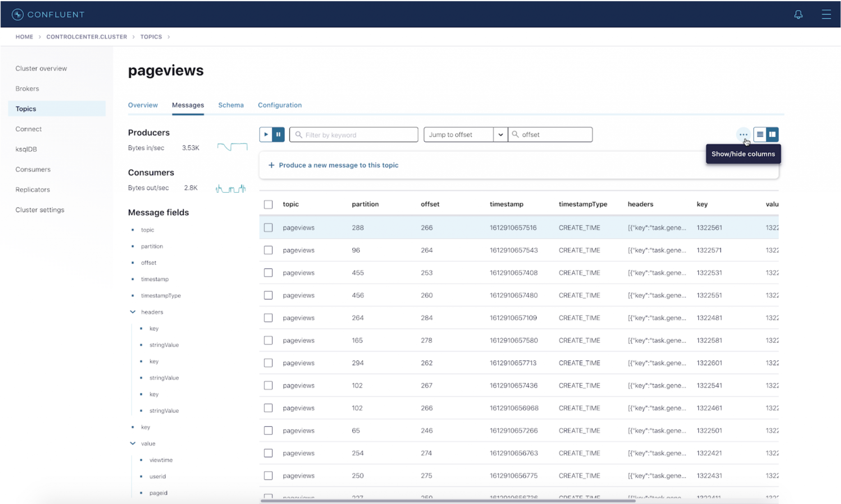Check row with partition 288
Image resolution: width=841 pixels, height=504 pixels.
[268, 227]
